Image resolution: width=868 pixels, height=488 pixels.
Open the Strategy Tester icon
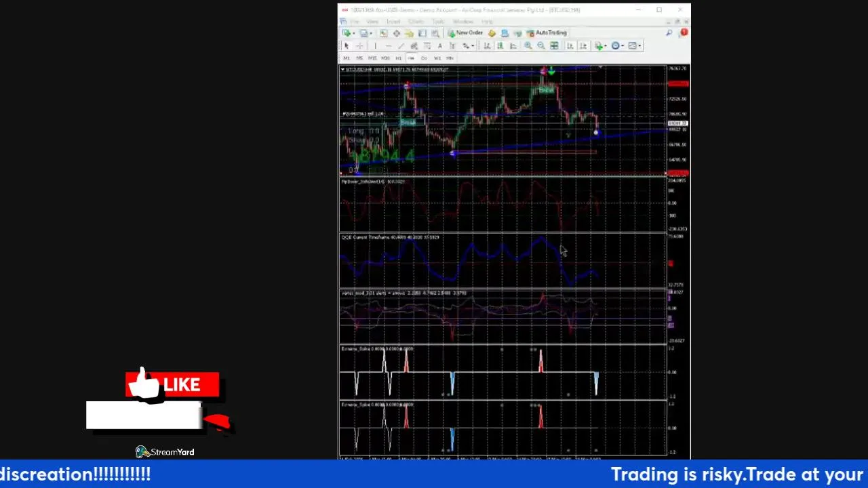pyautogui.click(x=435, y=33)
